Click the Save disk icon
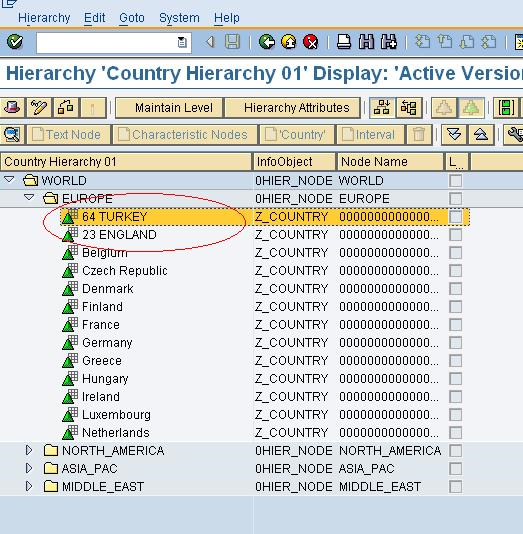 (x=232, y=42)
